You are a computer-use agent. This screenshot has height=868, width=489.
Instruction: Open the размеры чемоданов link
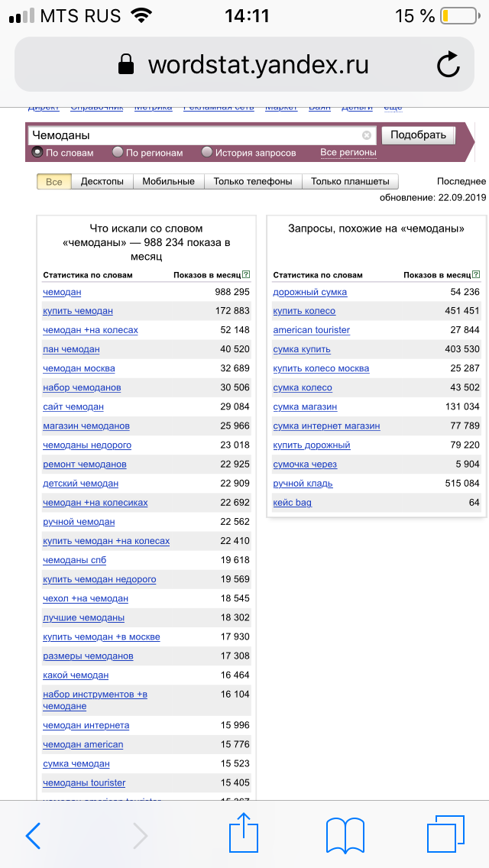point(88,656)
